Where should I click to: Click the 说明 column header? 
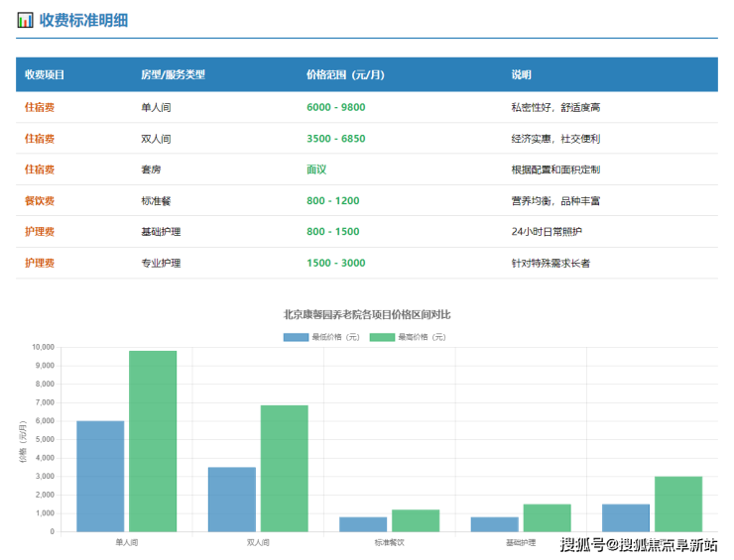[521, 75]
